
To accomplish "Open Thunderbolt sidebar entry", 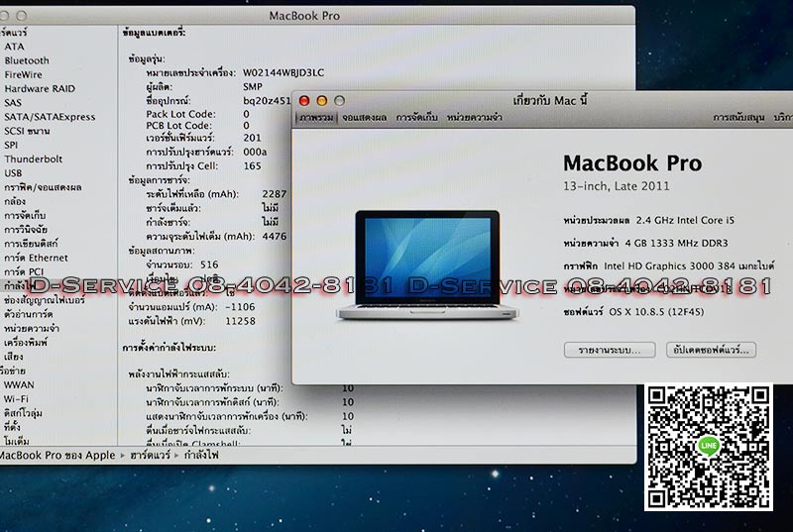I will (x=34, y=160).
